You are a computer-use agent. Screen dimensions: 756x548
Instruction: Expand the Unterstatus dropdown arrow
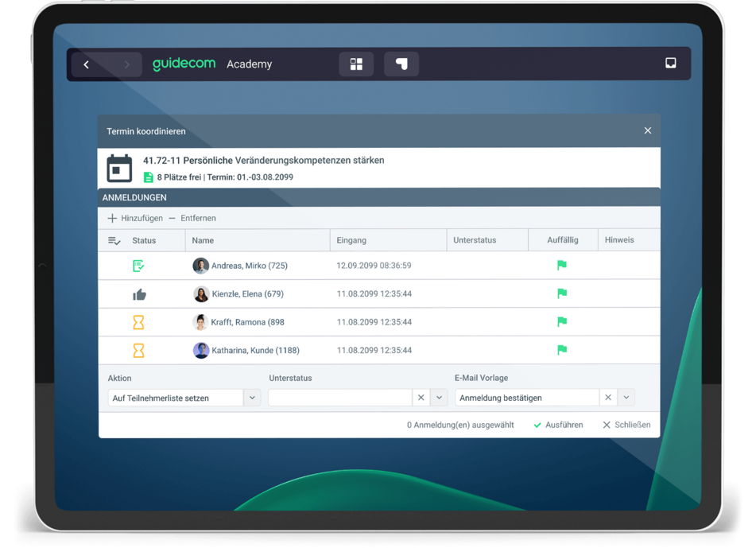[x=440, y=398]
